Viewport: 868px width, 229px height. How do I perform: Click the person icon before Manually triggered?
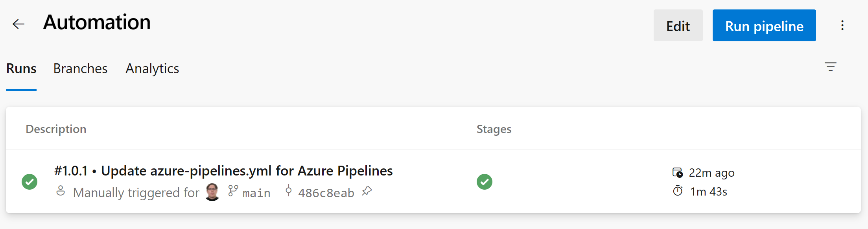61,191
